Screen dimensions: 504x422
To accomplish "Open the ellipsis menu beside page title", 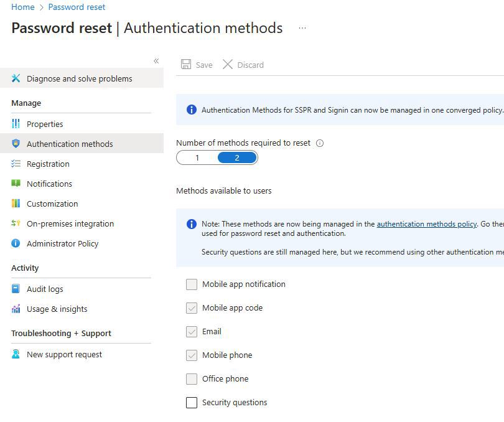I will (302, 28).
